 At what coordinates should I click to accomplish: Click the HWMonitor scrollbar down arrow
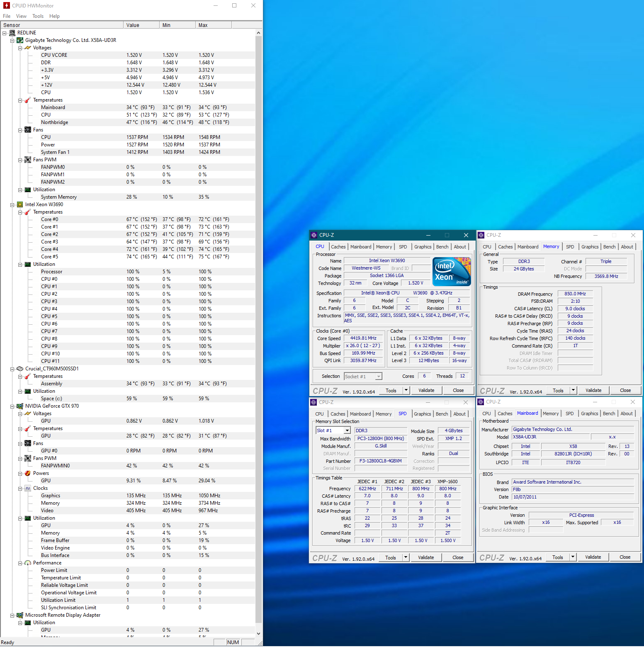tap(259, 634)
